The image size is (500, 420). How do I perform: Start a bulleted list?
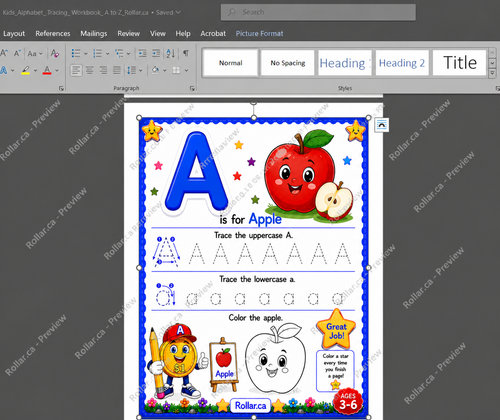76,53
